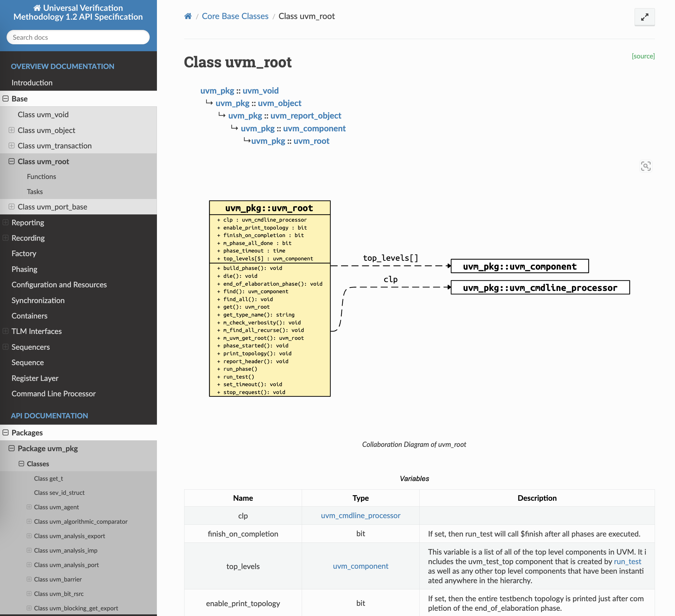
Task: Expand the TLM Interfaces section
Action: click(x=6, y=331)
